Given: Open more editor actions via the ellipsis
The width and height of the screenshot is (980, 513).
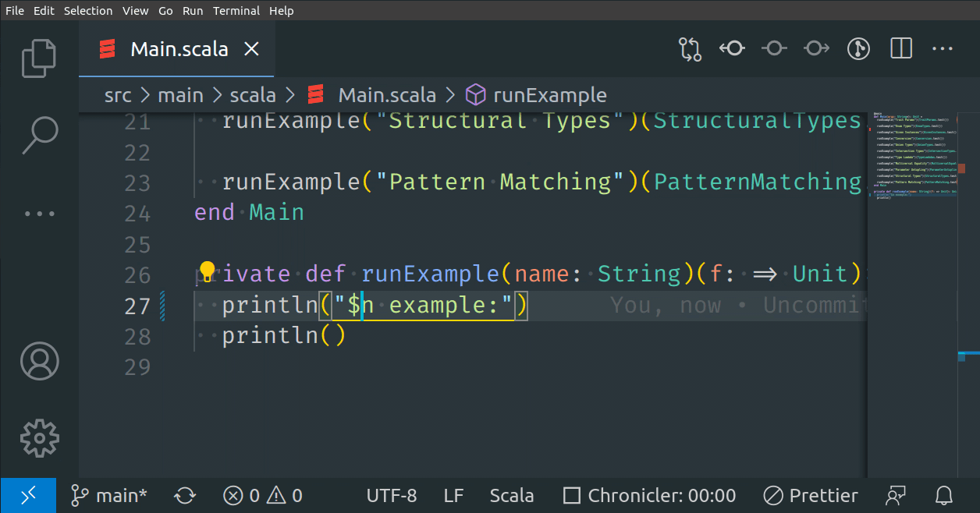Looking at the screenshot, I should (942, 48).
